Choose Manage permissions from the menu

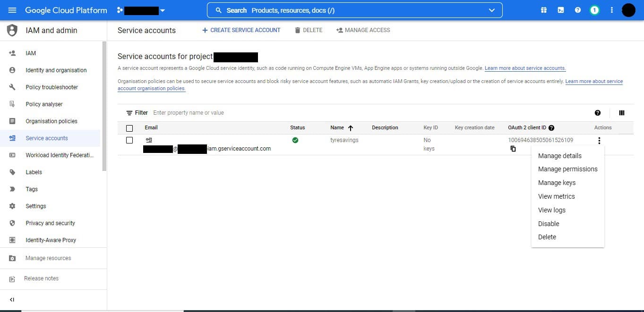567,169
